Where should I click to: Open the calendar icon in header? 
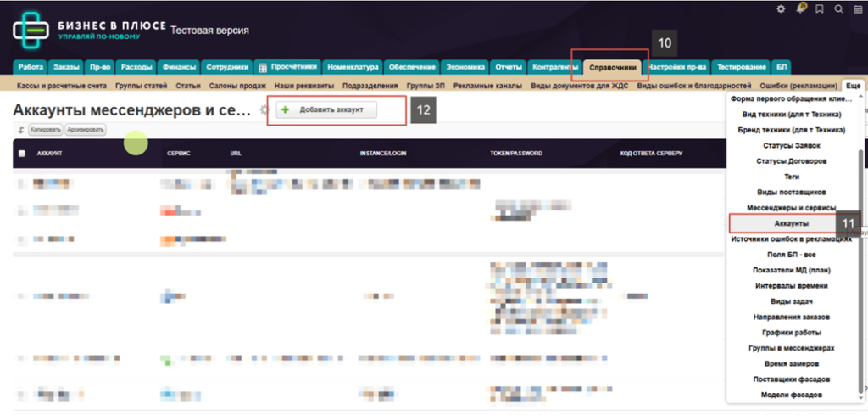[x=858, y=9]
